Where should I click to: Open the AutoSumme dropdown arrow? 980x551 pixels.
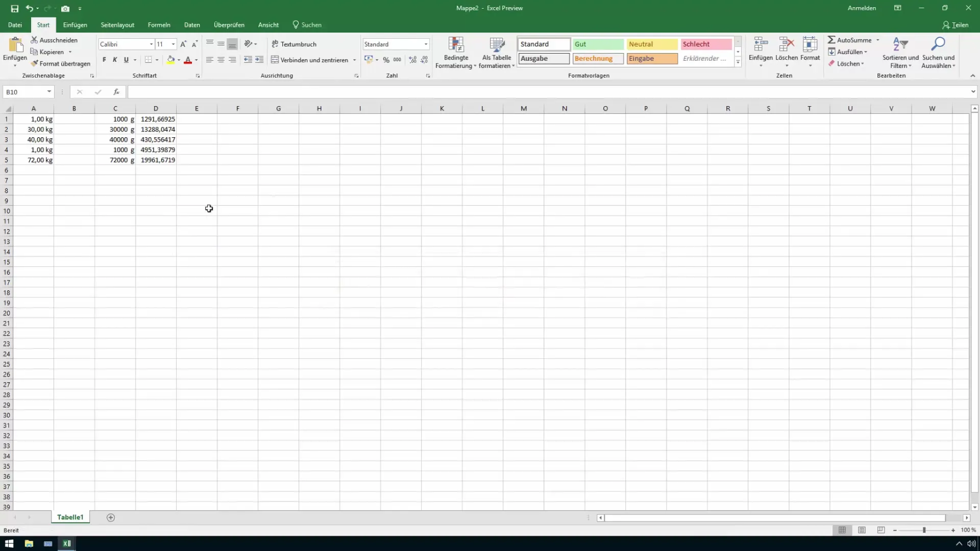(878, 40)
